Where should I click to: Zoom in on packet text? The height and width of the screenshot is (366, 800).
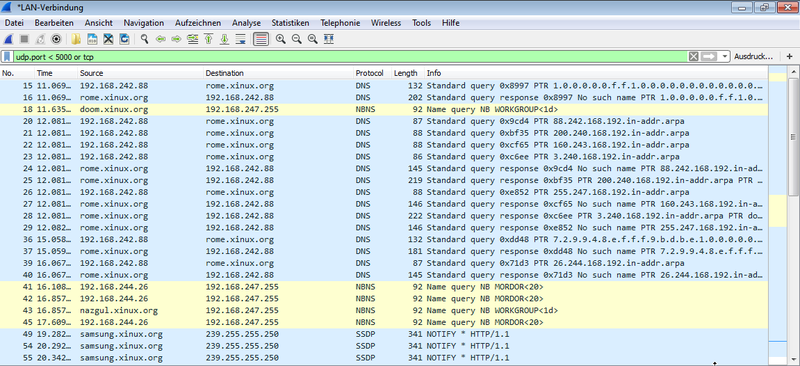280,39
